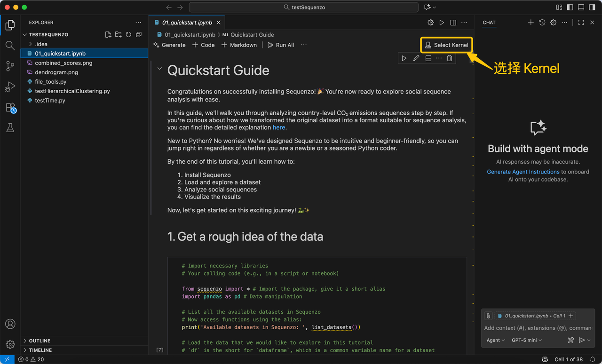Open Search in the activity bar
Screen dimensions: 602x364
(10, 46)
